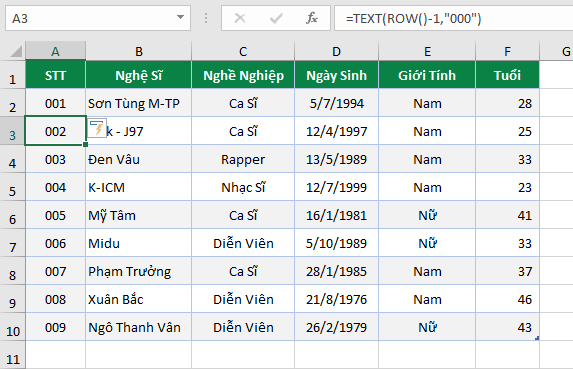Click the Nghệ Sĩ header cell
The height and width of the screenshot is (369, 573).
[x=138, y=75]
